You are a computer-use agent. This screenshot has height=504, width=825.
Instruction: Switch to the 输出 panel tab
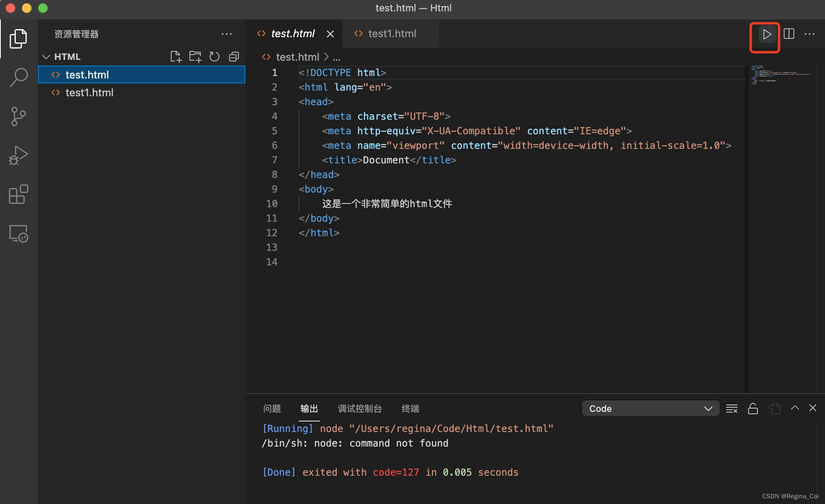coord(309,409)
